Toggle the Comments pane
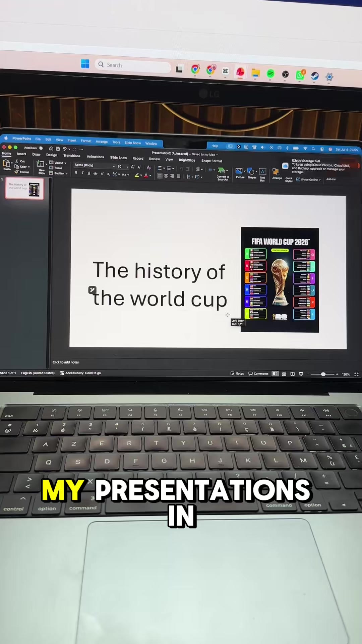Viewport: 362px width, 644px height. 258,373
